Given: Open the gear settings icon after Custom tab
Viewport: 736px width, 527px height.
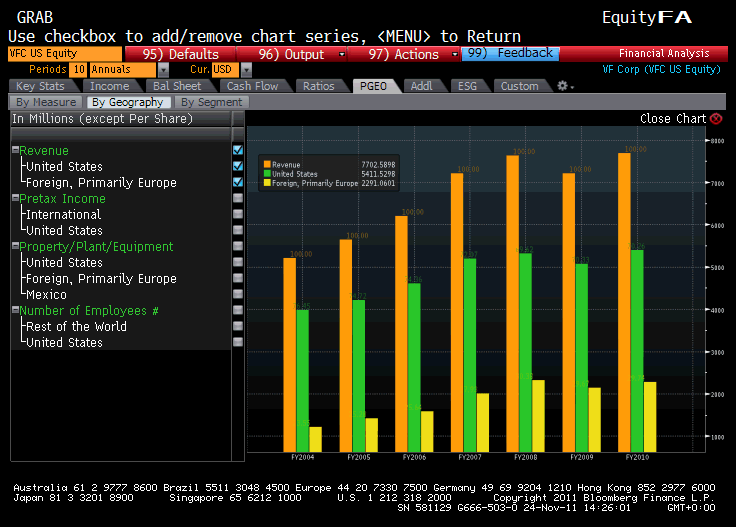Looking at the screenshot, I should click(x=561, y=87).
